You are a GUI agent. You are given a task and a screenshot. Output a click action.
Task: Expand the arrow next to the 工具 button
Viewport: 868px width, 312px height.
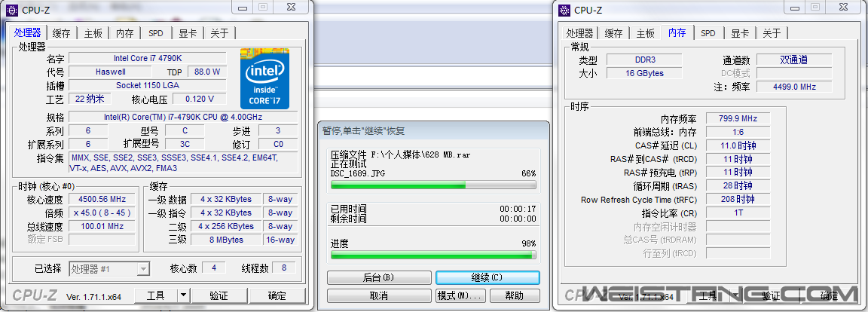click(x=183, y=295)
